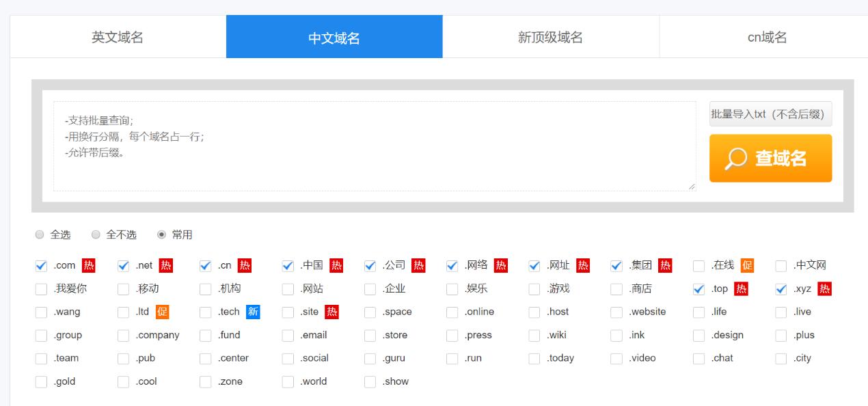Check the .store suffix checkbox
Screen dimensions: 868x406
coord(369,335)
